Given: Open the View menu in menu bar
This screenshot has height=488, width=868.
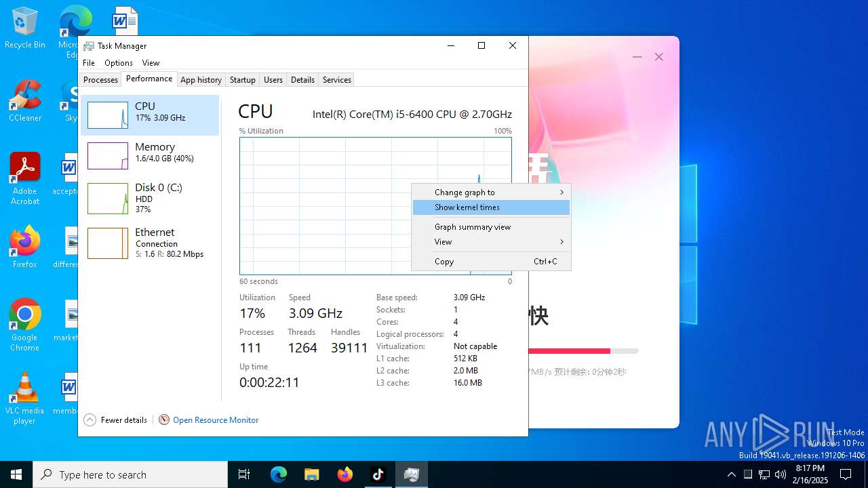Looking at the screenshot, I should pyautogui.click(x=151, y=63).
